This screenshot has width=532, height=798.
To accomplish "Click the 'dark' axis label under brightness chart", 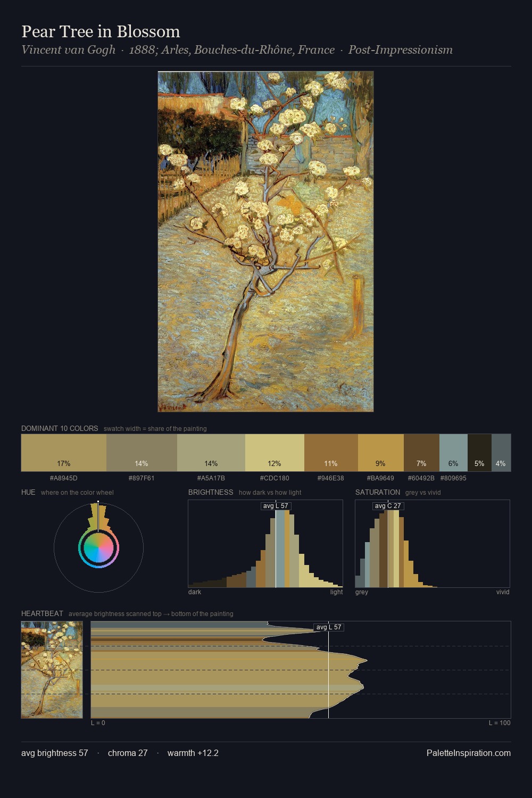I will click(x=195, y=592).
